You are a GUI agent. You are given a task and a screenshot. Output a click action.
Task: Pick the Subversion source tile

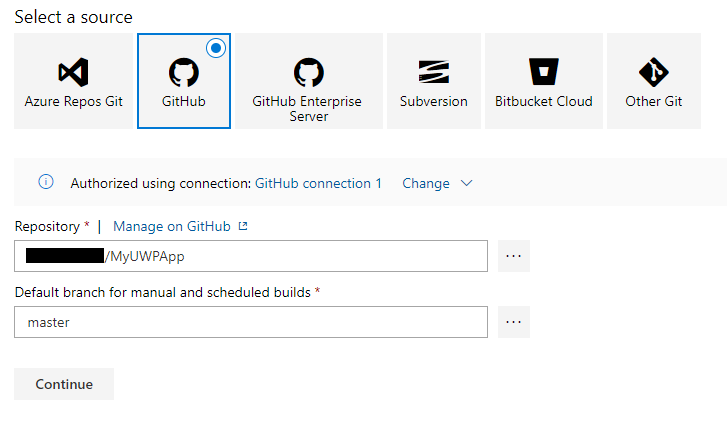434,81
